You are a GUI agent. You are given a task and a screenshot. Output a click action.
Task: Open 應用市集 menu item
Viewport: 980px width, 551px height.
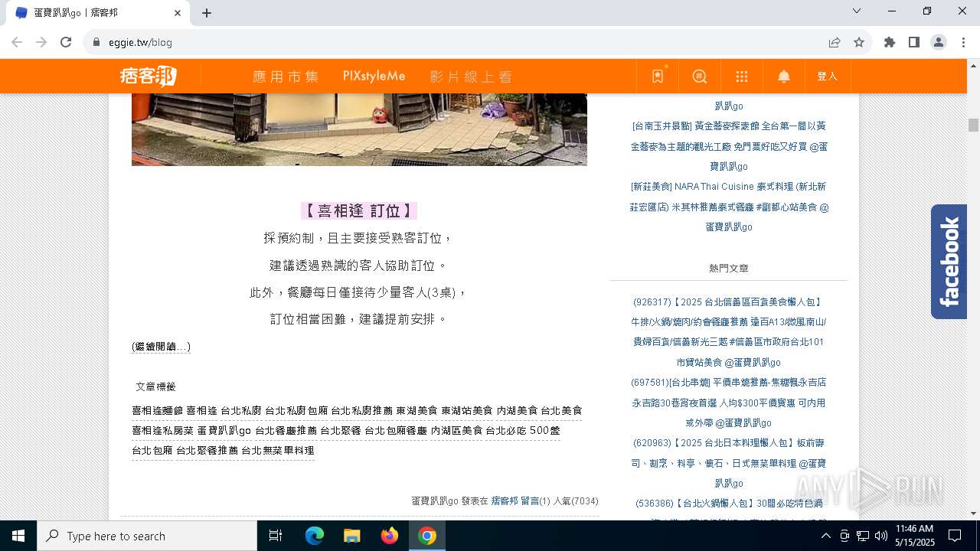286,77
